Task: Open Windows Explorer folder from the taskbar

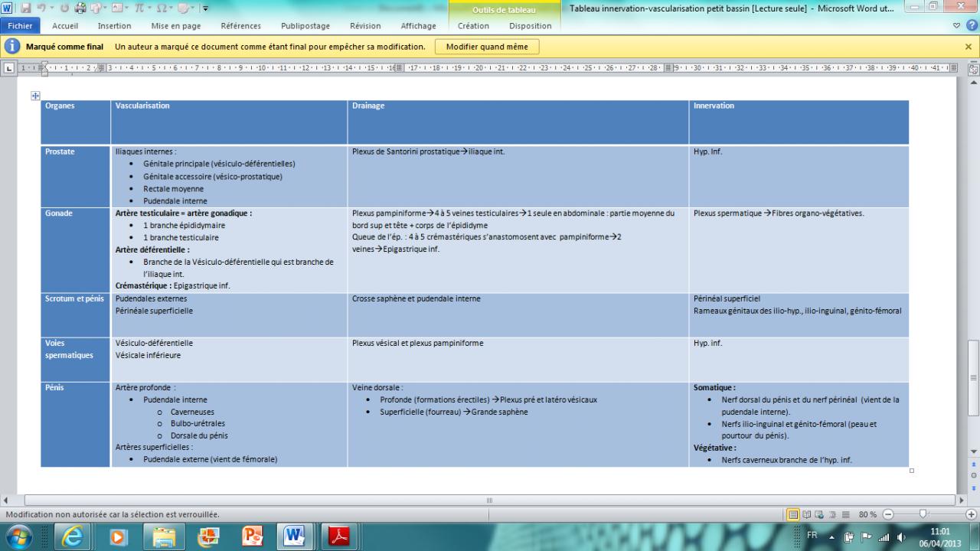Action: 163,537
